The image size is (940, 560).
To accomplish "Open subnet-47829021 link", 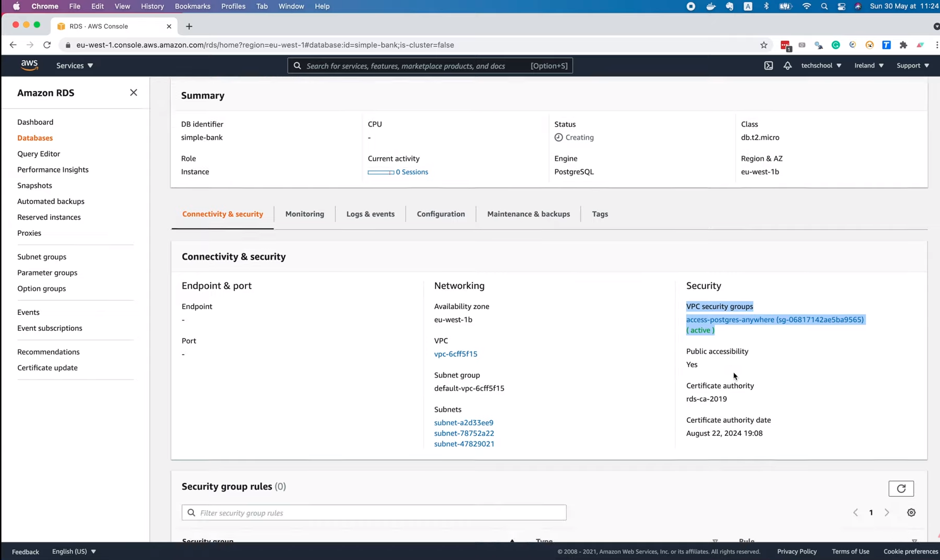I will (x=464, y=444).
